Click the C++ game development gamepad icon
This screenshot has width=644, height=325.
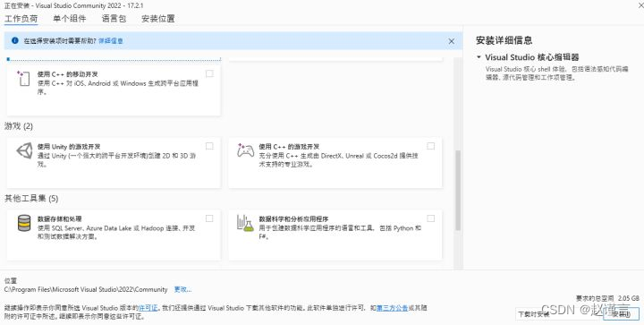[245, 150]
